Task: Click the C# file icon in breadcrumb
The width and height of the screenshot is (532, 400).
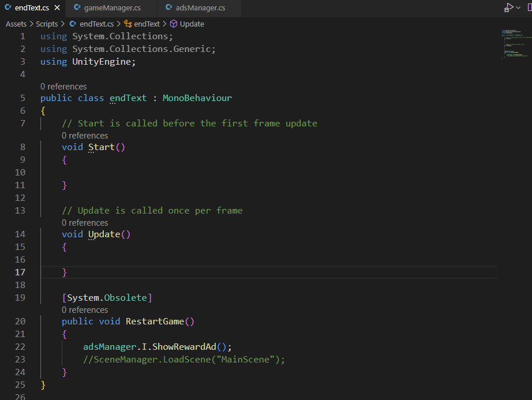Action: point(73,24)
